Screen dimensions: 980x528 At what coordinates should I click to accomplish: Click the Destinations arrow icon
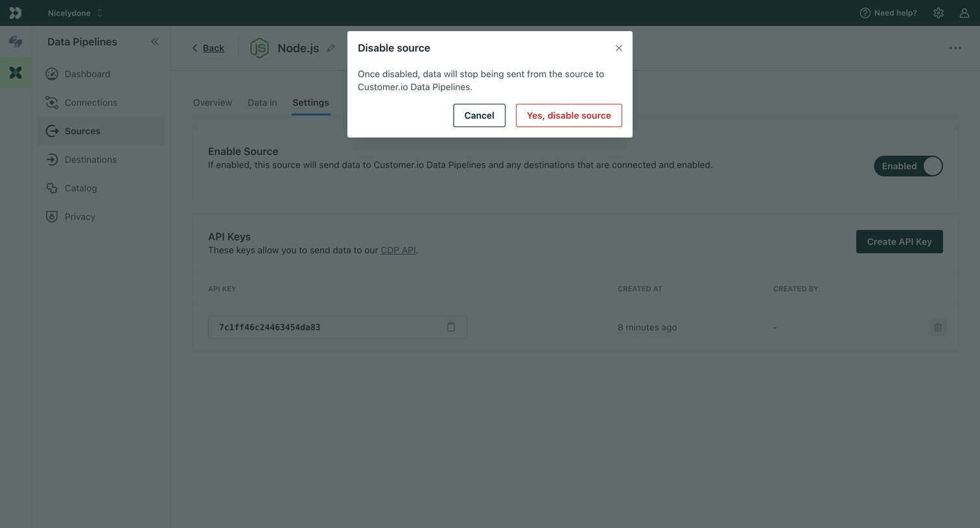point(52,160)
